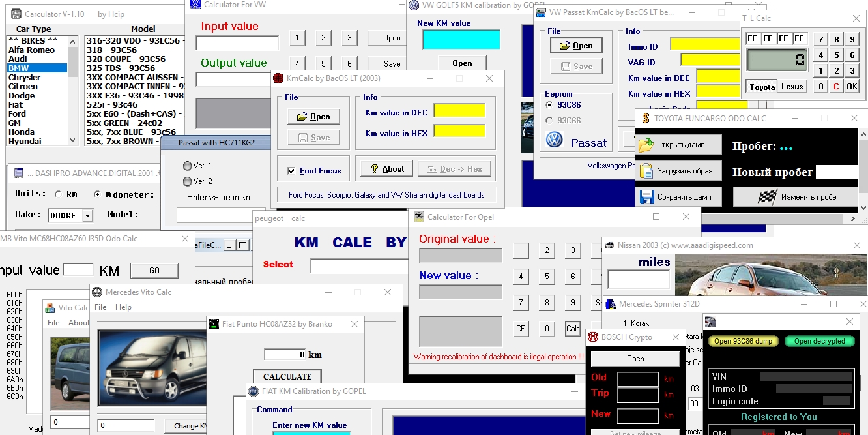Click the miles input field in Nissan 2003
Screen dimensions: 868x435
coord(639,279)
